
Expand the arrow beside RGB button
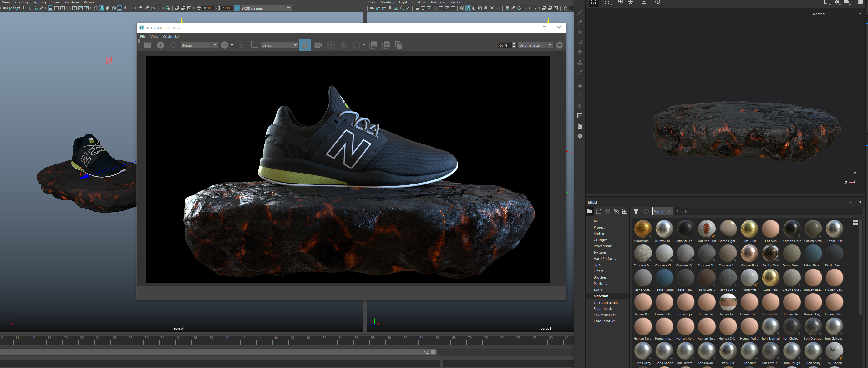coord(232,45)
